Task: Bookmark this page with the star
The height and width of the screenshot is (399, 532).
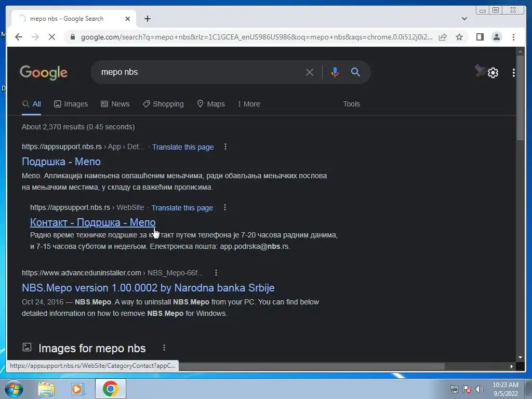Action: coord(459,37)
